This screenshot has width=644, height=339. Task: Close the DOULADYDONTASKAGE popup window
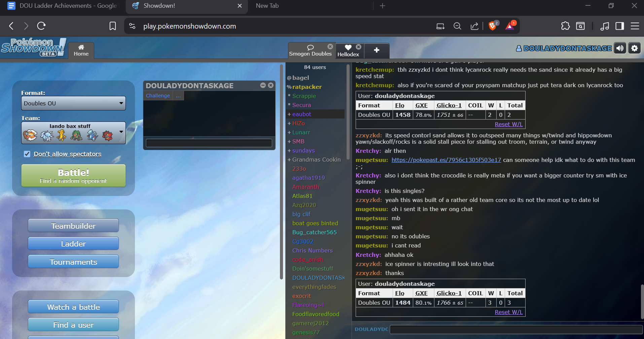pyautogui.click(x=271, y=86)
